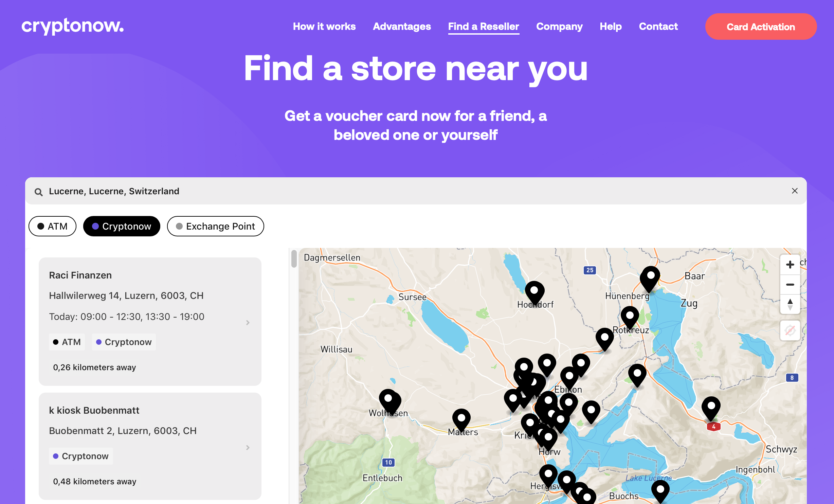Click the map geolocate icon
Viewport: 834px width, 504px height.
coord(790,330)
